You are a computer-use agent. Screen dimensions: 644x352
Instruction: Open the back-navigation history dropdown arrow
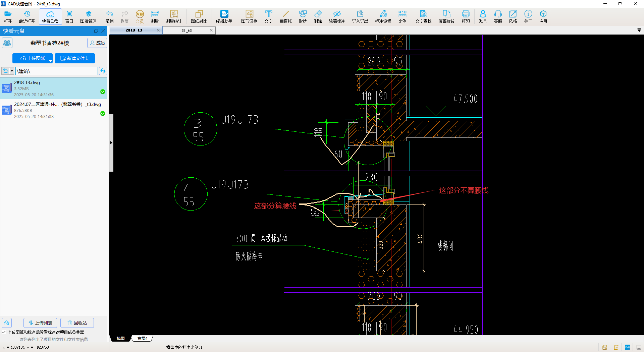(12, 71)
